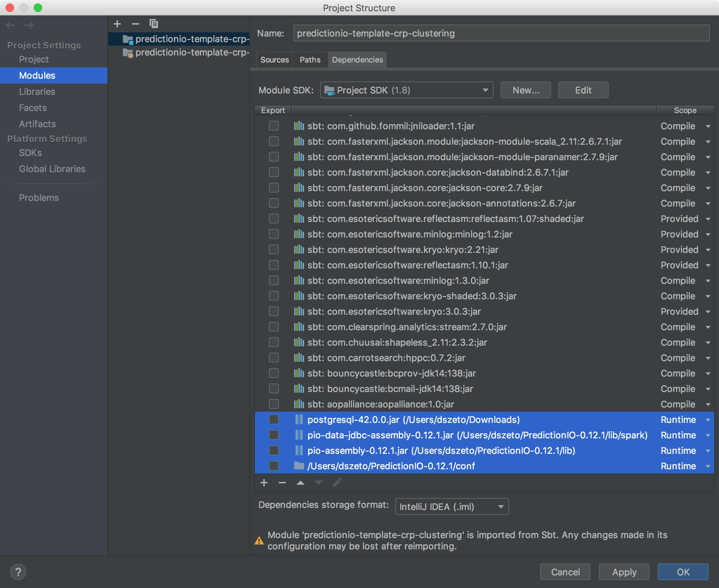Image resolution: width=719 pixels, height=588 pixels.
Task: Move selected dependency up with arrow icon
Action: [301, 483]
